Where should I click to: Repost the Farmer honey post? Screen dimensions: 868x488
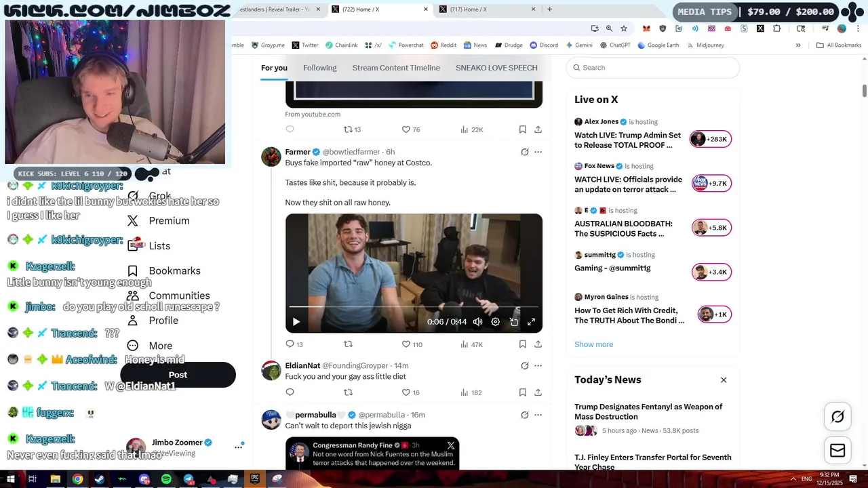(x=348, y=344)
